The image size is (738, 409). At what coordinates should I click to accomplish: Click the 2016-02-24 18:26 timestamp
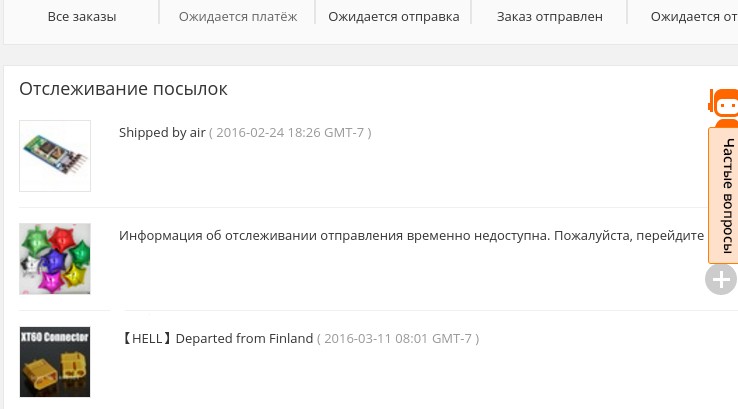point(290,132)
